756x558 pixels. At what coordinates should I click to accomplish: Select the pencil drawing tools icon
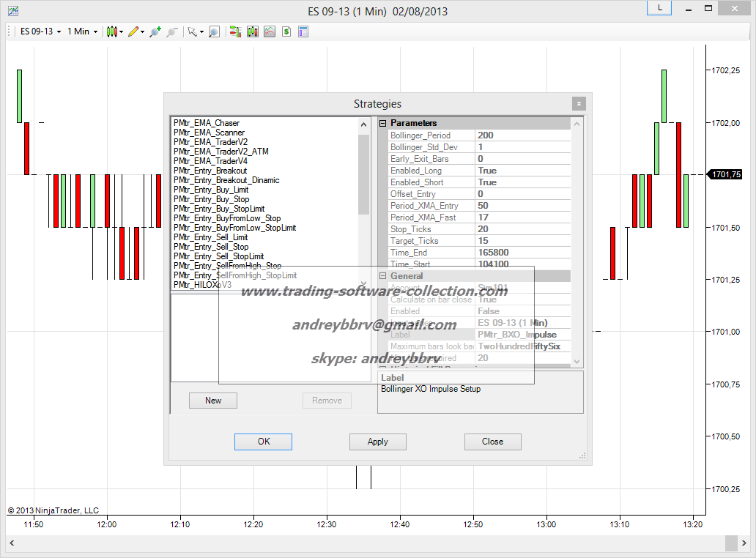(133, 31)
